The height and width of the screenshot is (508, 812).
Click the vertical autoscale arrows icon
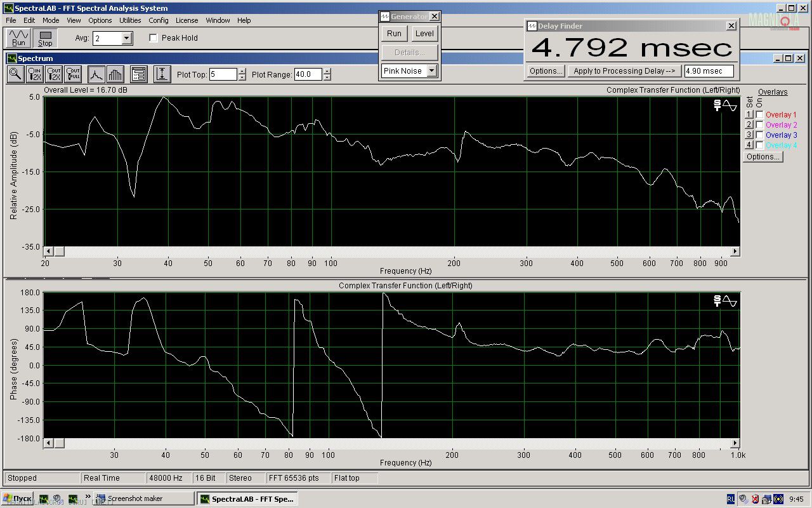162,74
